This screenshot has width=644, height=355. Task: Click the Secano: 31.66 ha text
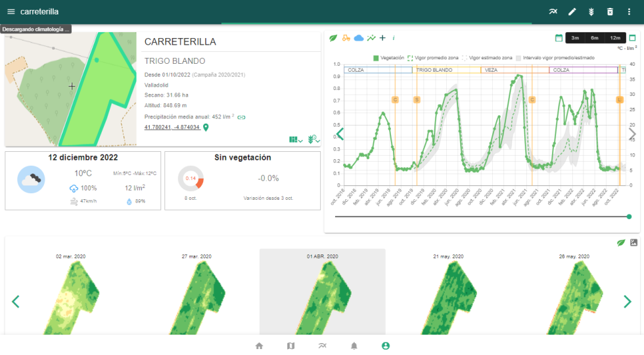pyautogui.click(x=166, y=95)
